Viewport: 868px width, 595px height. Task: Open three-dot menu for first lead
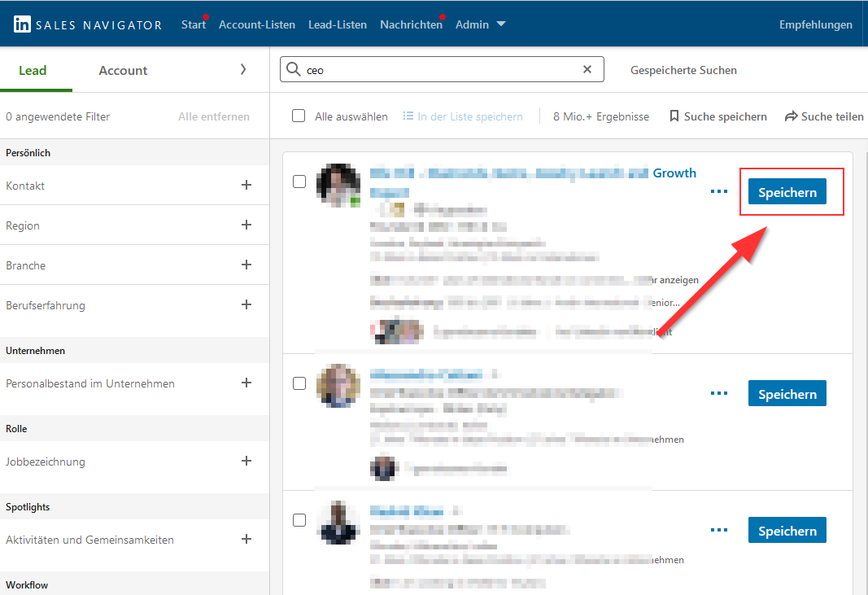718,192
